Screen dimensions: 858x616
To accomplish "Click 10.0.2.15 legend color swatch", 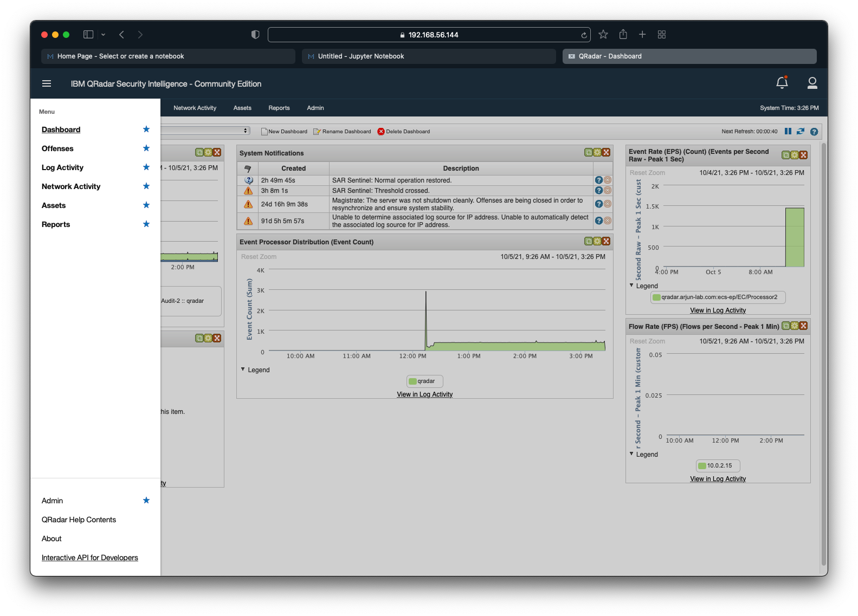I will [x=702, y=466].
